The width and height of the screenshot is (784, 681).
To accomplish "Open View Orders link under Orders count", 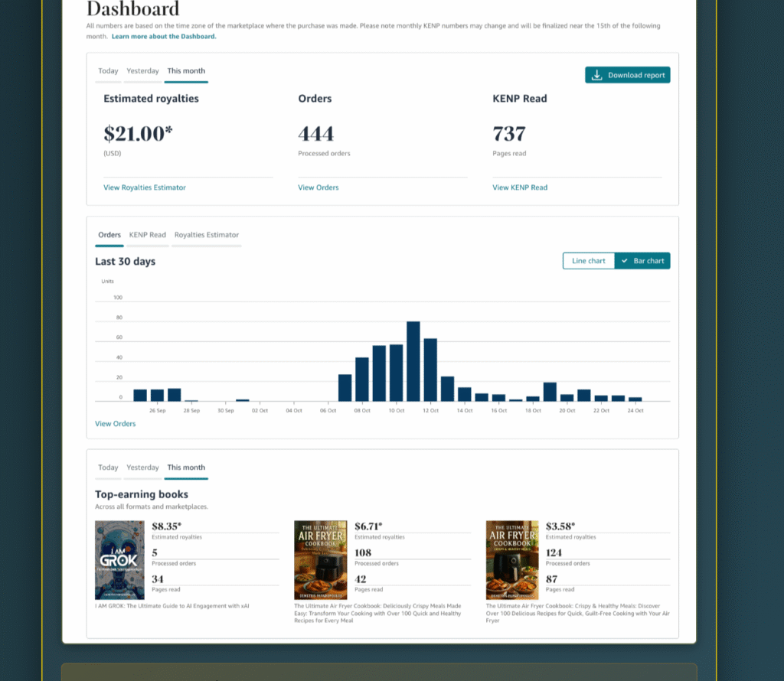I will [x=318, y=187].
